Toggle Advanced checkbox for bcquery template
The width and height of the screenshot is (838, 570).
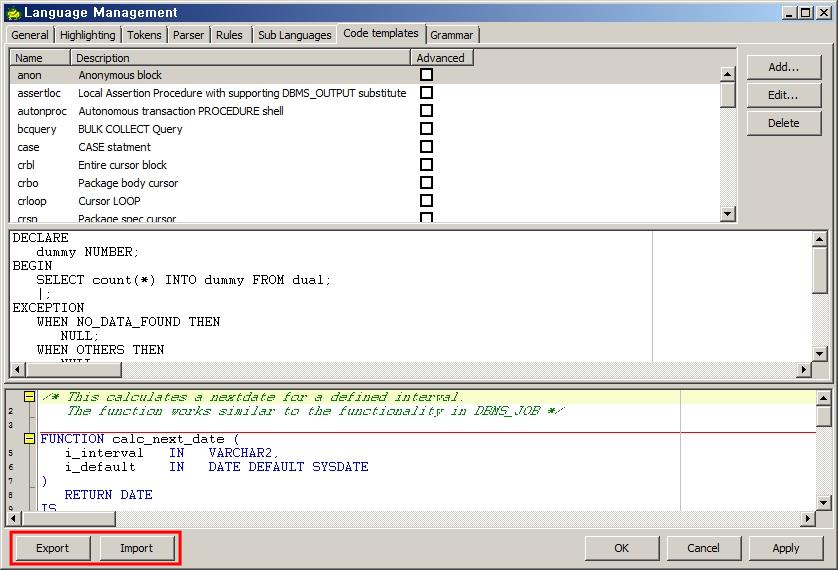[x=426, y=129]
